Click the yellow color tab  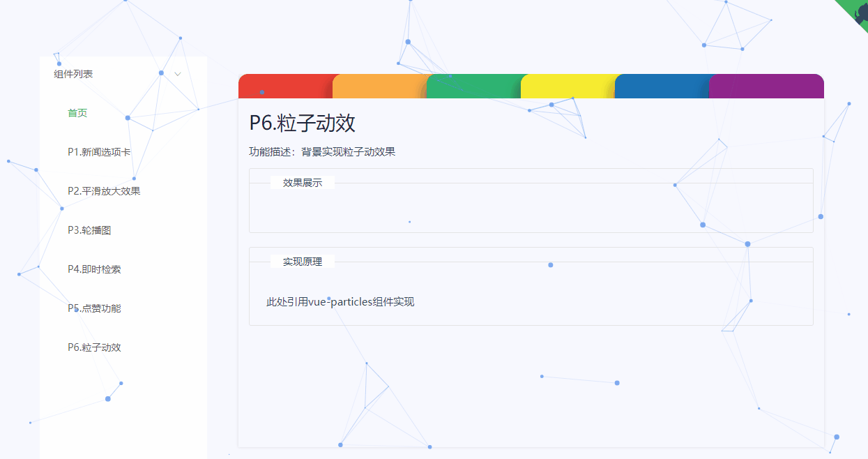tap(568, 86)
